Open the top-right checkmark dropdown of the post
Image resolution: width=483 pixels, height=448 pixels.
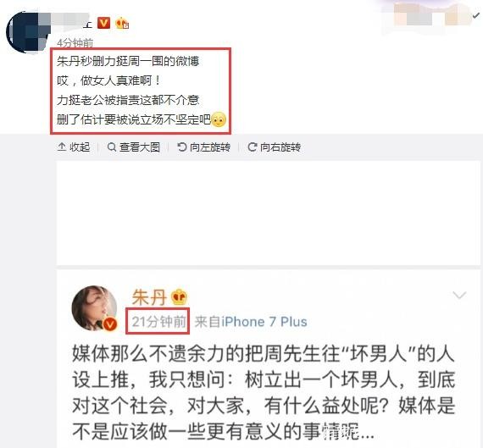(x=477, y=16)
